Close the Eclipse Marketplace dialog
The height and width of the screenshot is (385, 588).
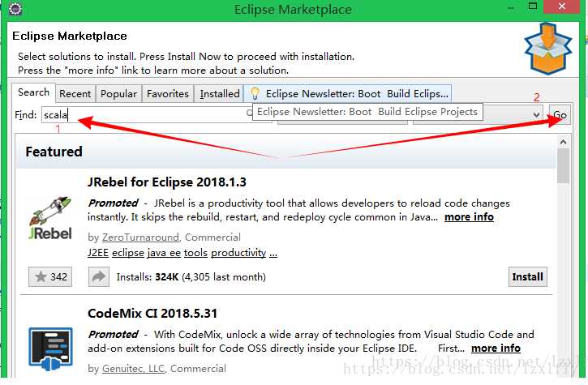click(x=561, y=6)
